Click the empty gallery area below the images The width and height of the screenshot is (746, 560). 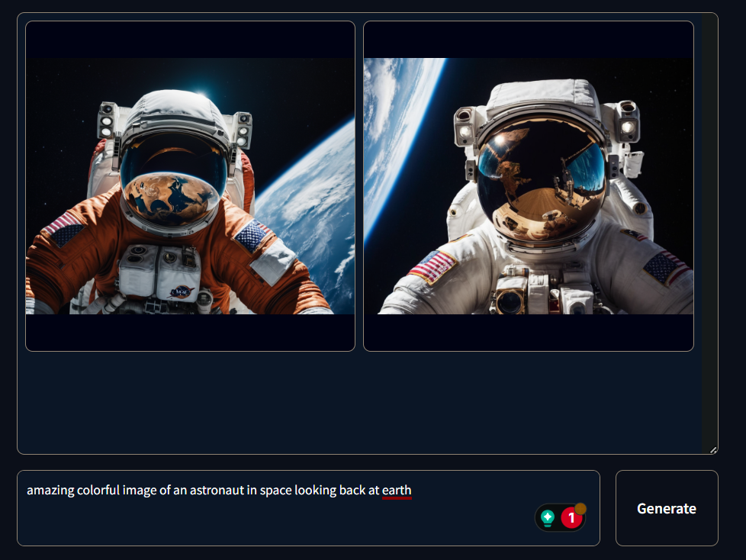(x=360, y=402)
